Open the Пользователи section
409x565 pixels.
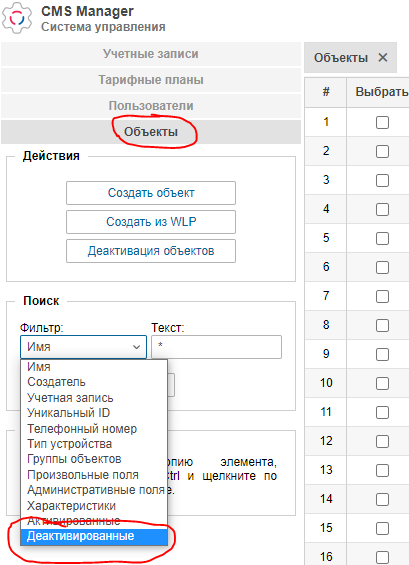tap(151, 106)
